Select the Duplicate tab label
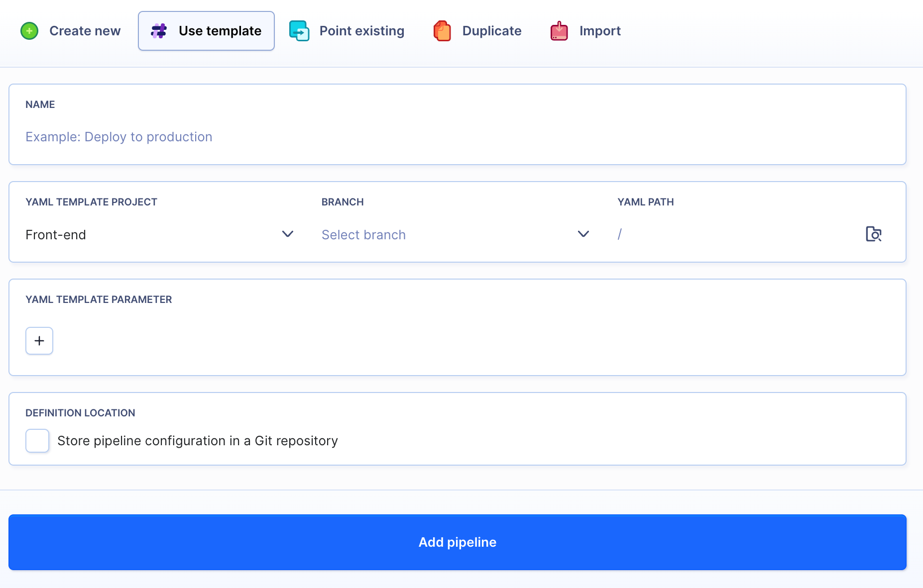The height and width of the screenshot is (588, 923). [x=491, y=31]
